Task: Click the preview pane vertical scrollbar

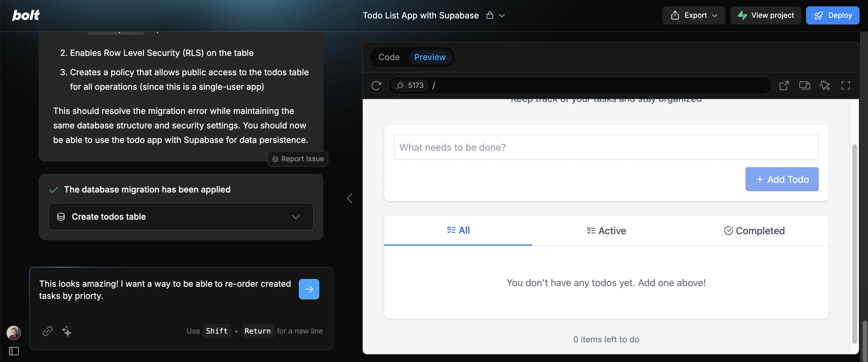Action: 854,243
